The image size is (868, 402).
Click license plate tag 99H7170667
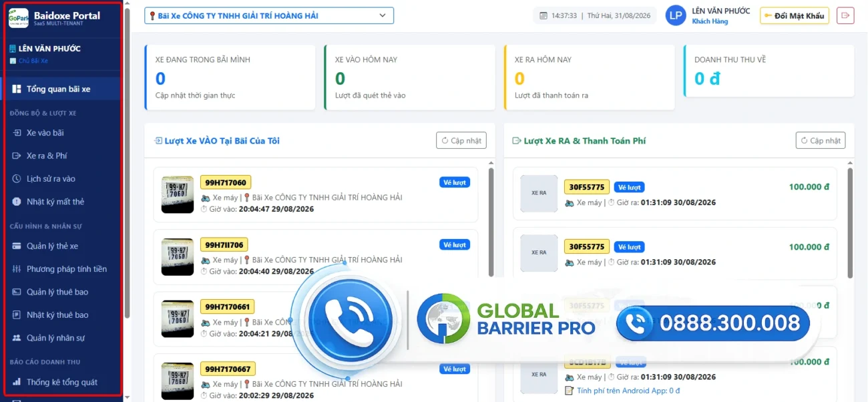click(x=228, y=369)
